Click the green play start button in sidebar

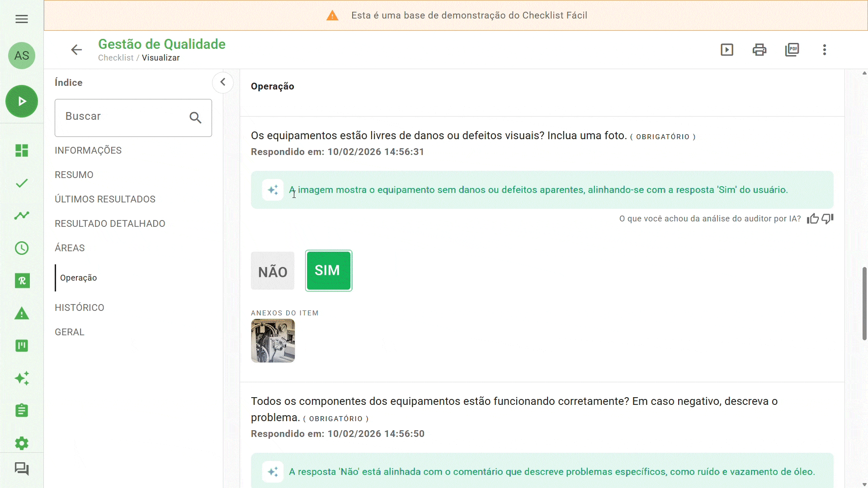point(22,101)
